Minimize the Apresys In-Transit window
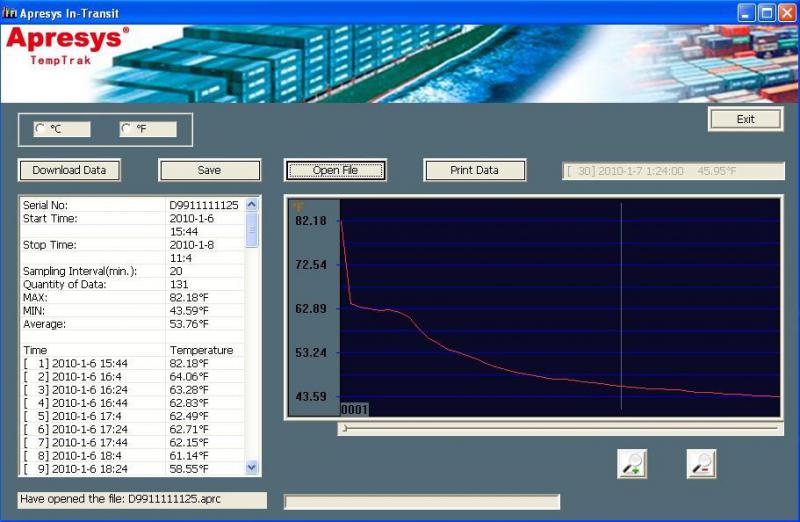This screenshot has width=800, height=522. (746, 13)
